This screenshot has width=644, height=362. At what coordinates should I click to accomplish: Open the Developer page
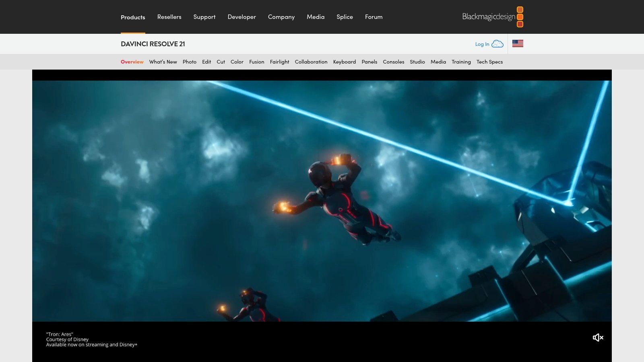tap(242, 17)
